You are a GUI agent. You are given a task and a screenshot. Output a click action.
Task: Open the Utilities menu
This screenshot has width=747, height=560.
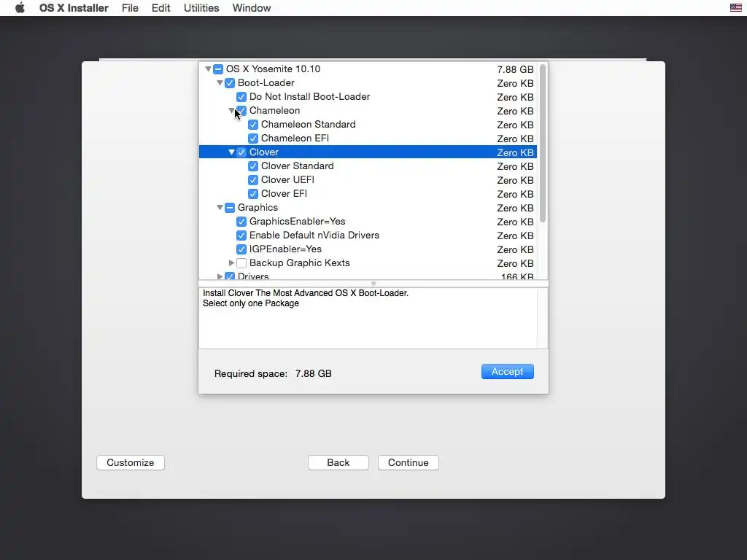coord(201,8)
